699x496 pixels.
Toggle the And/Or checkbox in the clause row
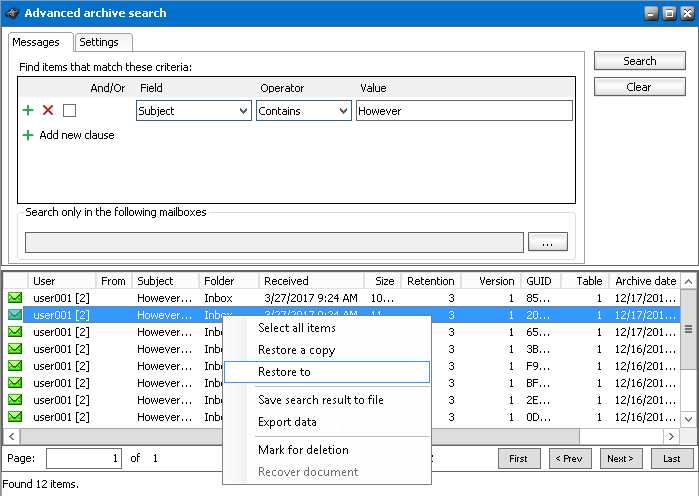[x=69, y=111]
